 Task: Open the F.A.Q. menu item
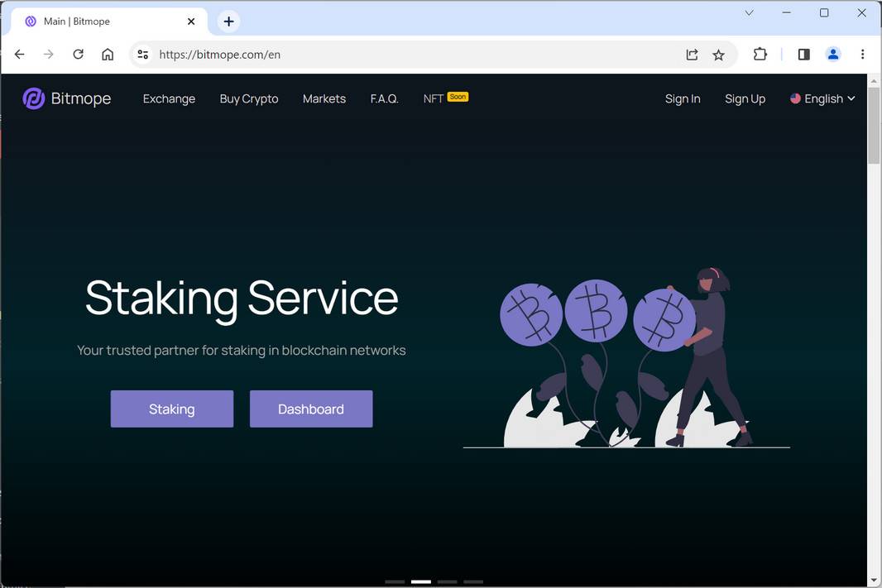click(x=385, y=98)
